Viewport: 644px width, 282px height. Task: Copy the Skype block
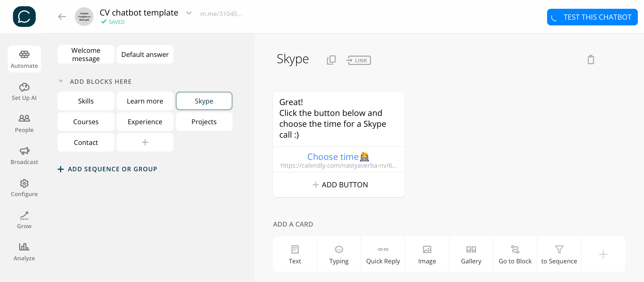click(x=331, y=60)
